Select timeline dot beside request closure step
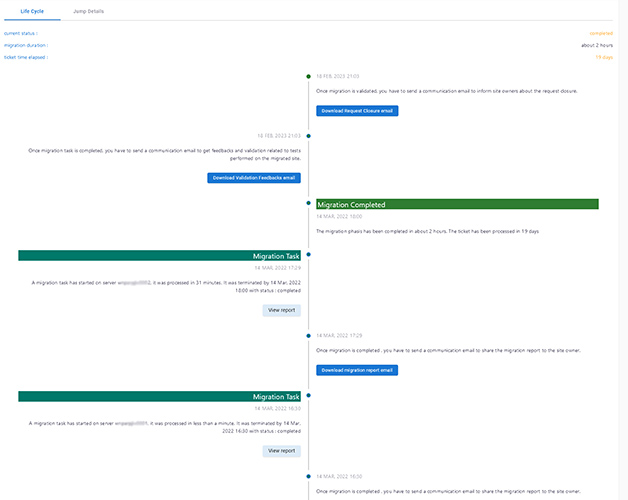Viewport: 628px width, 500px height. tap(309, 76)
